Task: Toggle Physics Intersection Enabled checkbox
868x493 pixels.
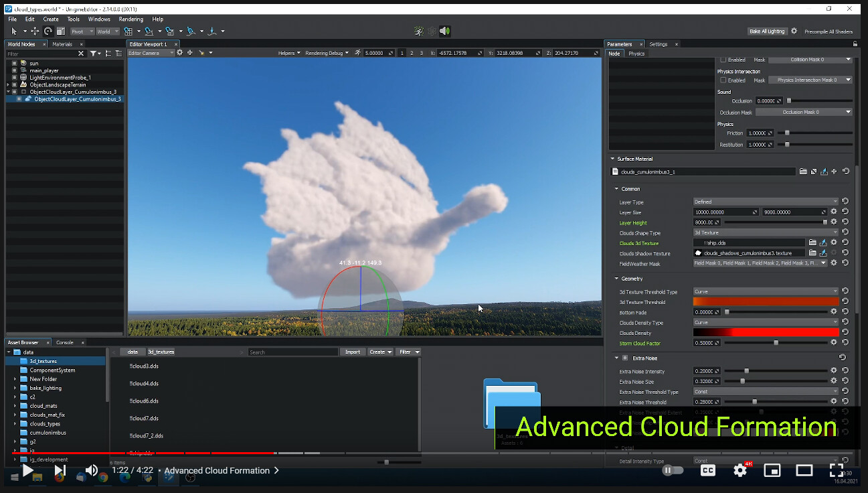Action: point(723,80)
